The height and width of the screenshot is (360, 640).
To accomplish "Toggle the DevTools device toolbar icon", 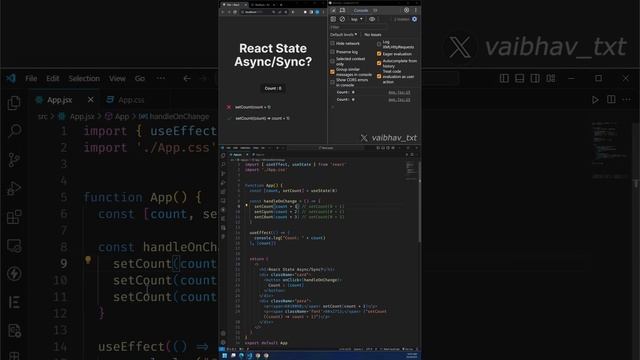I will pos(342,10).
